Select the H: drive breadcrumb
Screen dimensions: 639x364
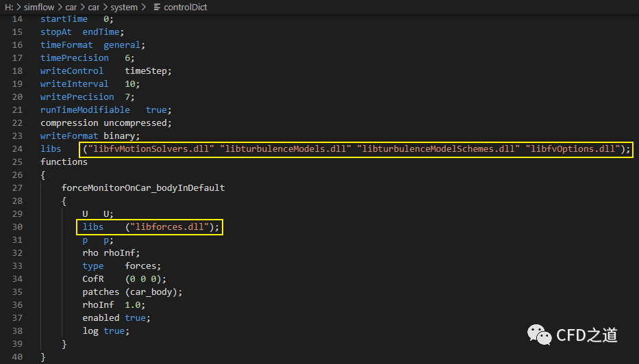click(8, 7)
